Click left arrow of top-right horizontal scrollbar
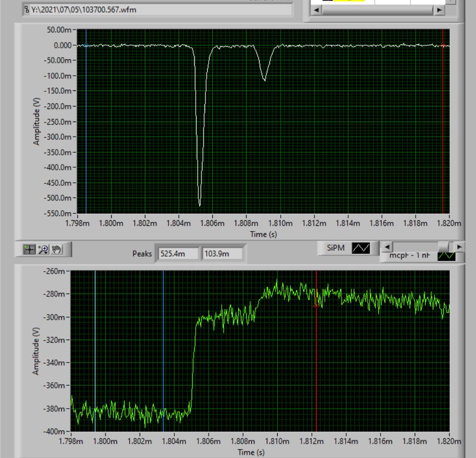Viewport: 476px width, 458px height. click(316, 10)
